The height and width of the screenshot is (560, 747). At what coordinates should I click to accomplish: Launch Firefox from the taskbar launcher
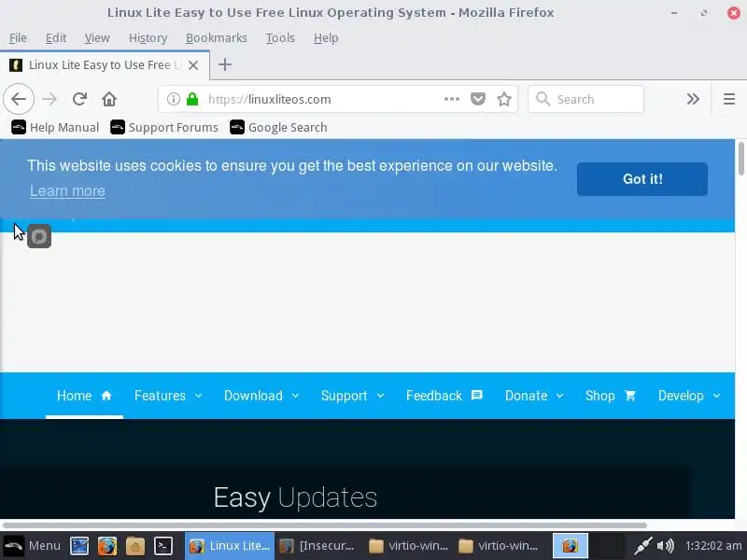pos(107,546)
